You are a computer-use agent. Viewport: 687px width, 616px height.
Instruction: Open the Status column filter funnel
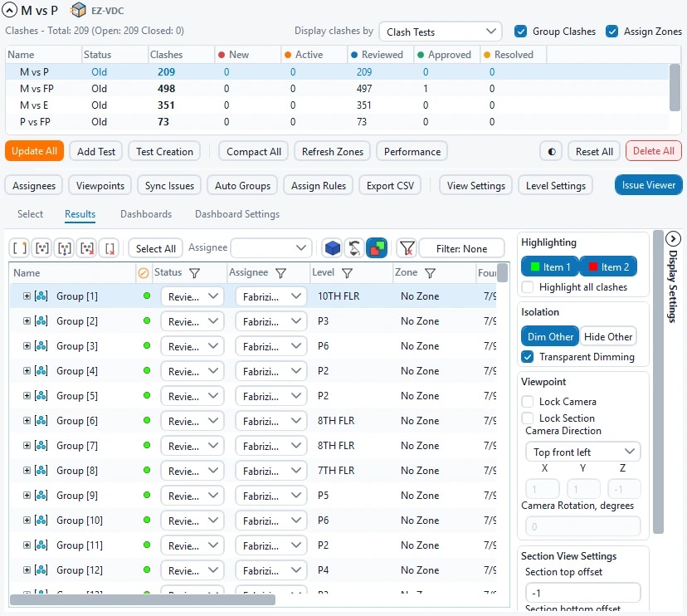pyautogui.click(x=194, y=273)
